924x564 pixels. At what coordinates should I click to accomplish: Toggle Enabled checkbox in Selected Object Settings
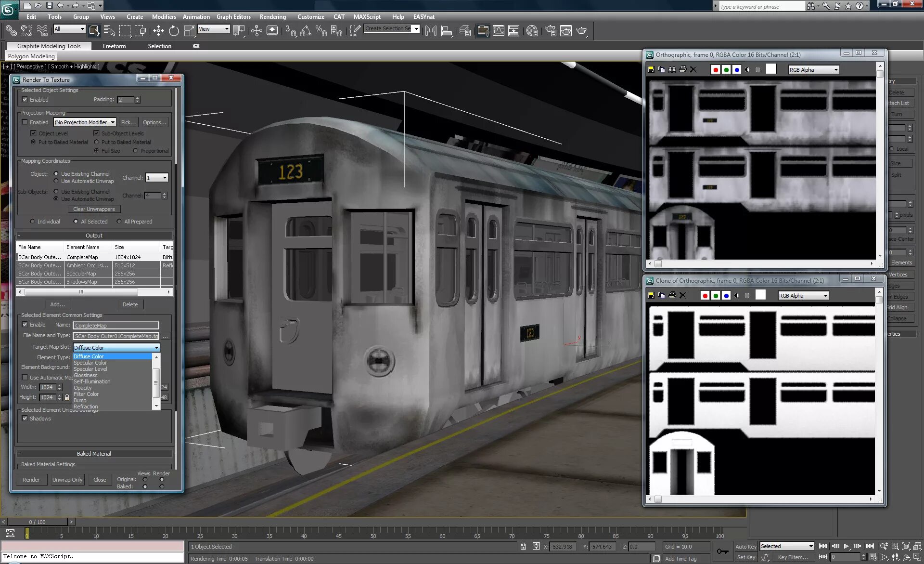click(x=25, y=99)
